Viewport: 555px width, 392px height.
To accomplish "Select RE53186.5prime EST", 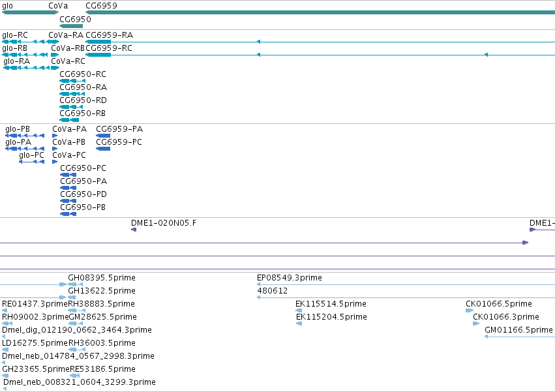I will 75,376.
